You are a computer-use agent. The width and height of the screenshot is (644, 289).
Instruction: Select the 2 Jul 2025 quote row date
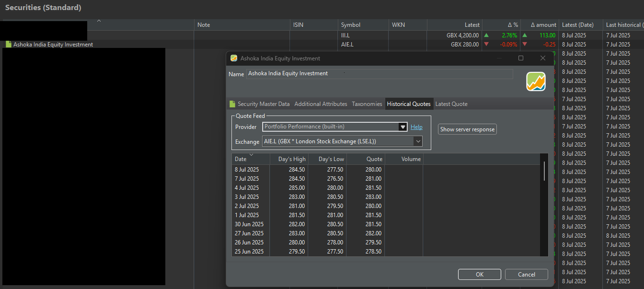tap(247, 206)
